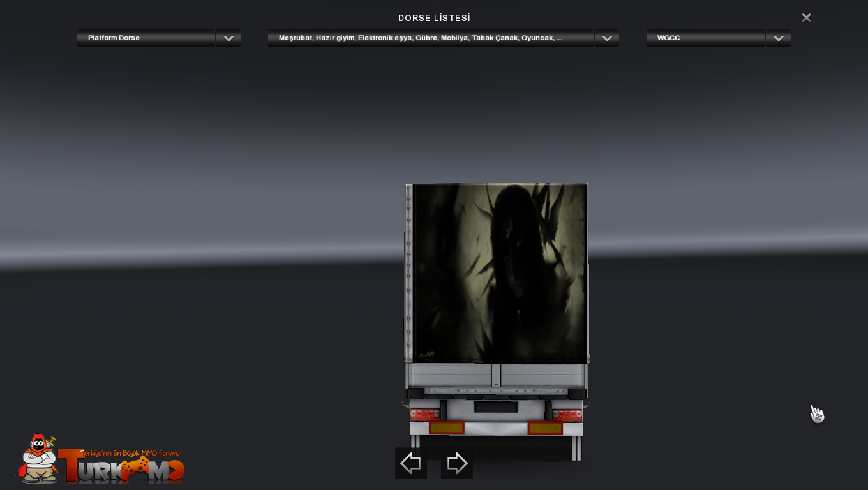
Task: Close the Dorse Listesi screen
Action: click(x=806, y=18)
